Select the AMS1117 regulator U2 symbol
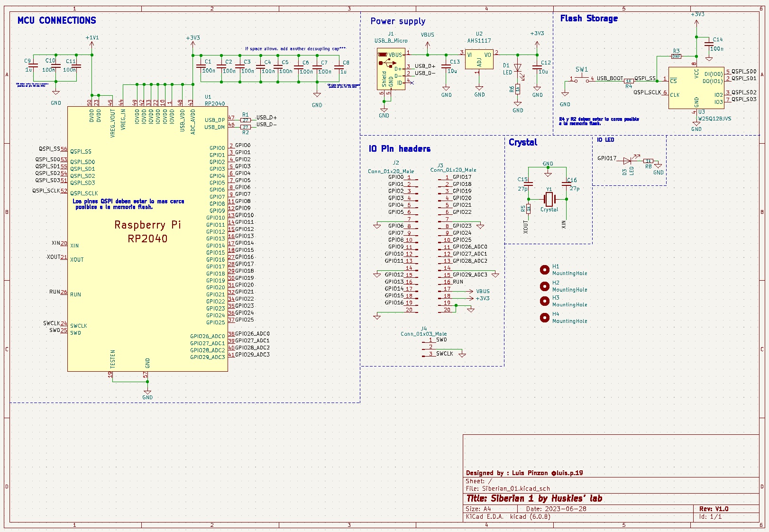The height and width of the screenshot is (532, 769). (x=479, y=60)
